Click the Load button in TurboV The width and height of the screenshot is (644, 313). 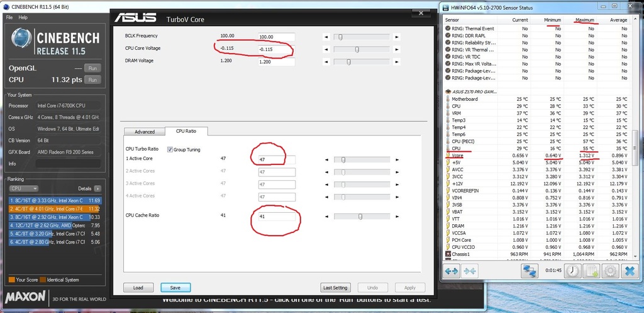coord(138,288)
